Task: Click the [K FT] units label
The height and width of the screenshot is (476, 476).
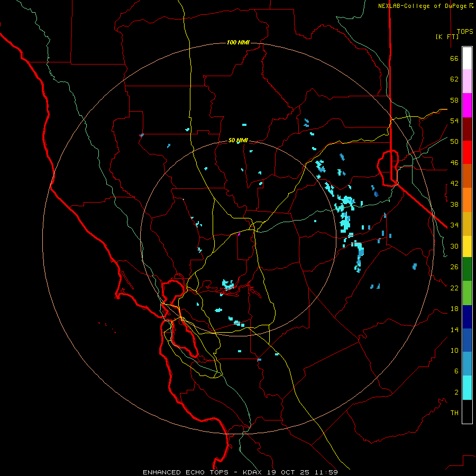Action: point(447,36)
